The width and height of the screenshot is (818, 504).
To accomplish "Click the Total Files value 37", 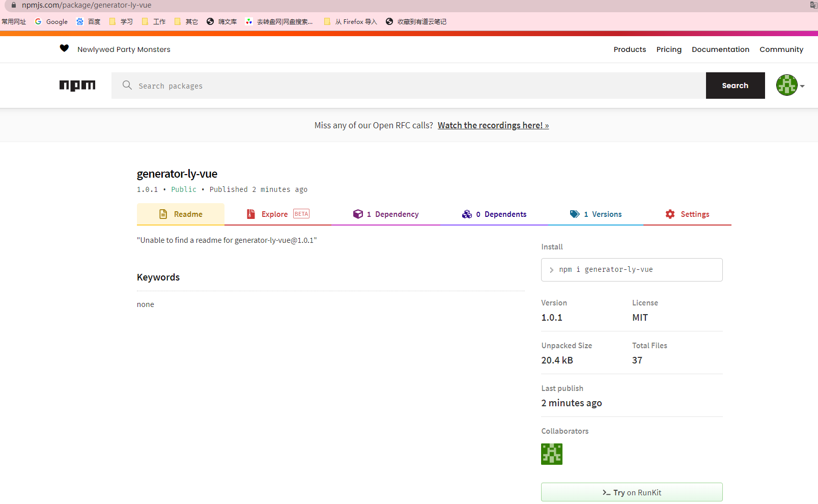I will click(637, 360).
